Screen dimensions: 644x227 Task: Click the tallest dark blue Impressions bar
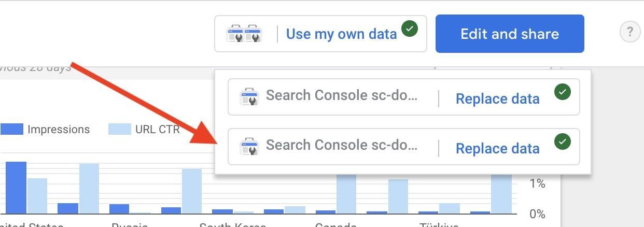tap(16, 188)
